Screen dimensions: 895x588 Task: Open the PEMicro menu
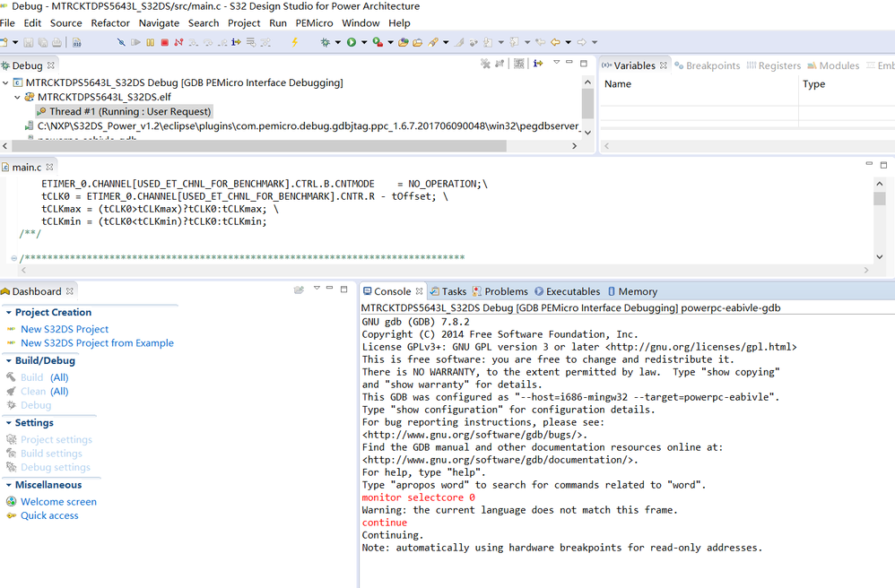point(314,23)
